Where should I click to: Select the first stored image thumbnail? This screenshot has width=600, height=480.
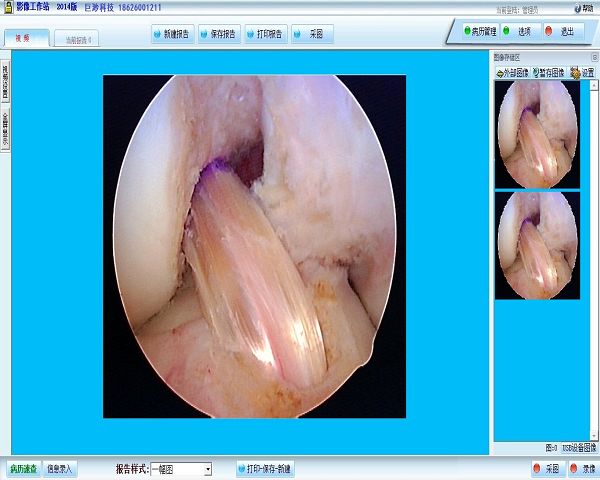pyautogui.click(x=537, y=133)
